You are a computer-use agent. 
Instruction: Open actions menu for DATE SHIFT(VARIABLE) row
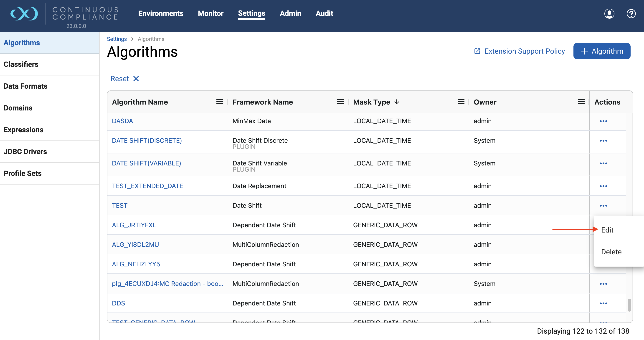click(603, 163)
